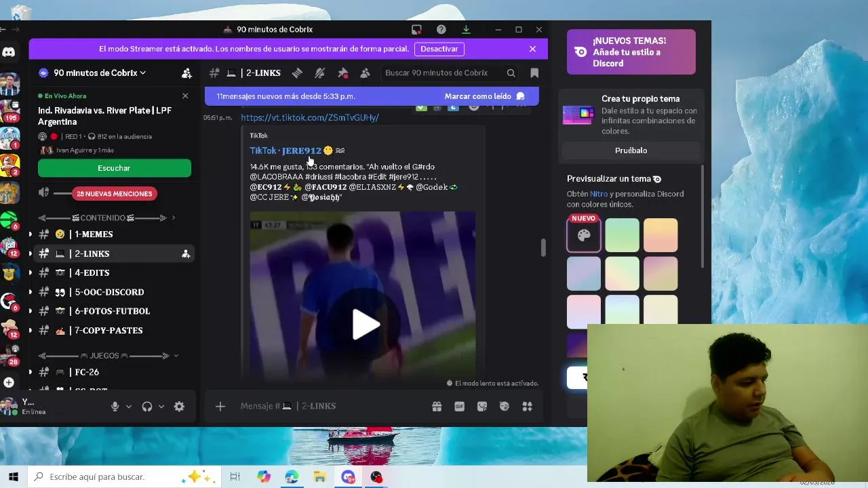The height and width of the screenshot is (488, 868).
Task: Select new custom palette theme swatch
Action: pyautogui.click(x=584, y=235)
